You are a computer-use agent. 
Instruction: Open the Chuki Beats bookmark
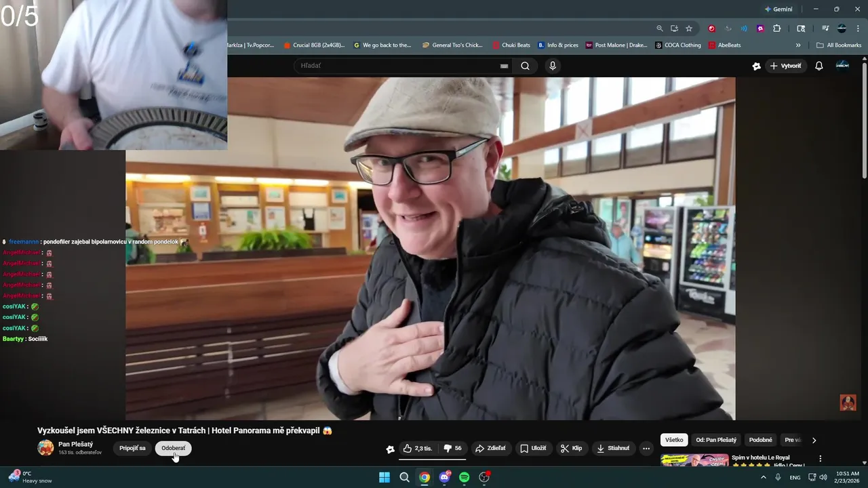pos(511,45)
